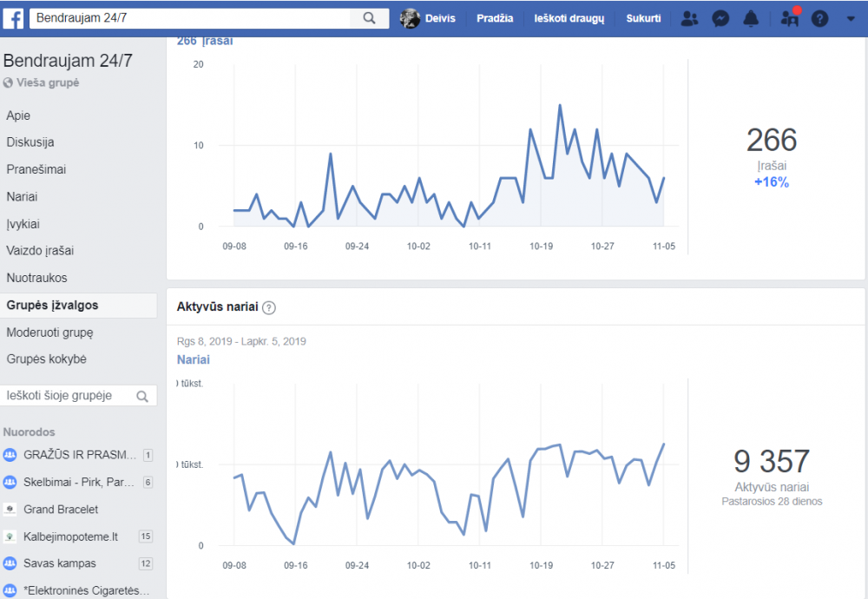
Task: Open the notifications bell icon
Action: [x=751, y=19]
